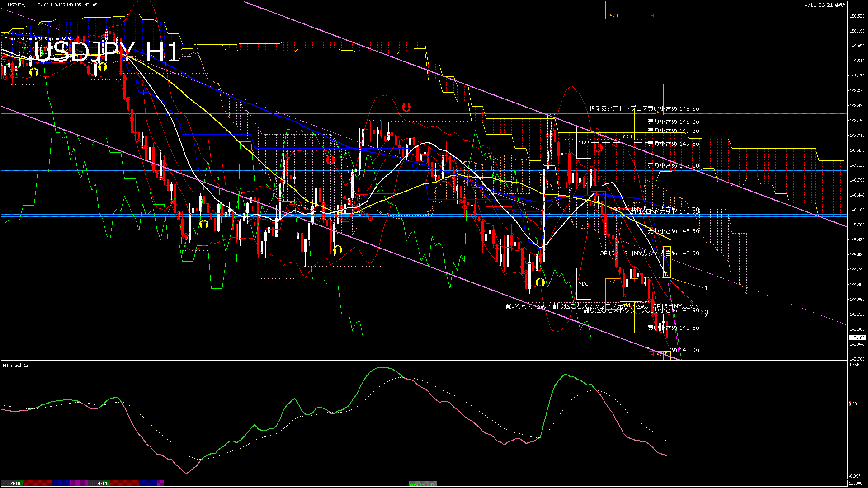Click the OP15・17日NYカット 145.00 label
Image resolution: width=868 pixels, height=488 pixels.
649,253
